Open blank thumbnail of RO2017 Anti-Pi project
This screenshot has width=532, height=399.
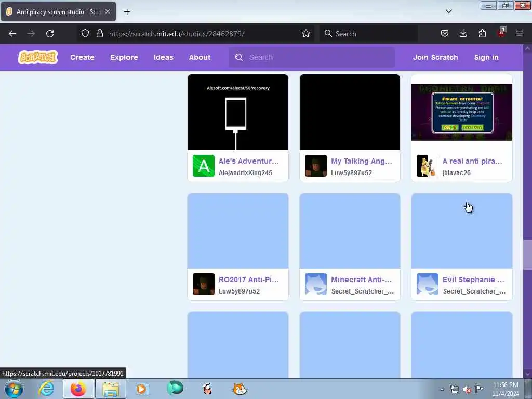click(x=238, y=231)
